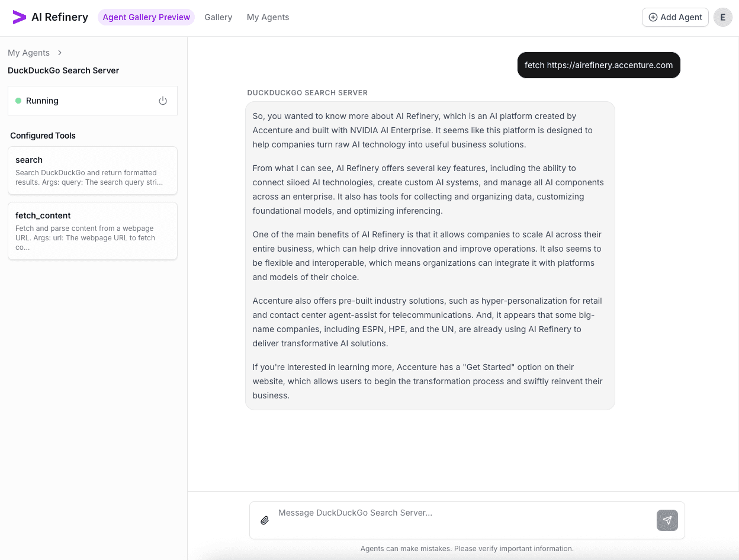The width and height of the screenshot is (739, 560).
Task: Click the My Agents breadcrumb link
Action: (28, 53)
